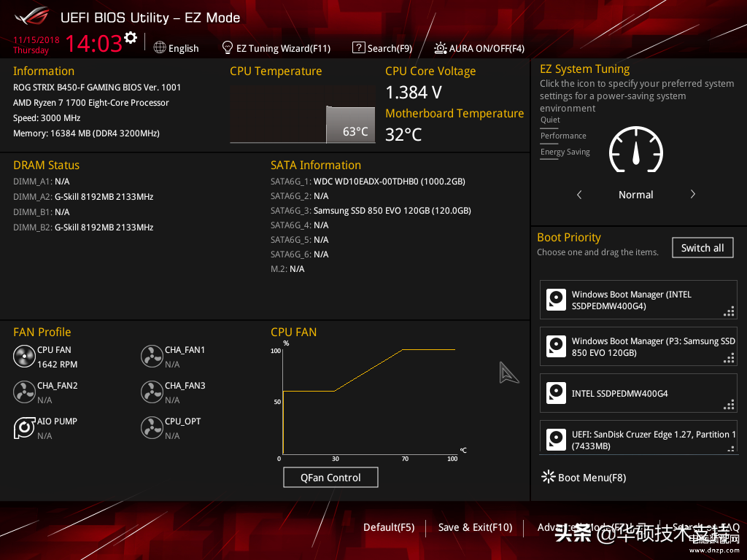Click the EZ System Tuning gauge icon
This screenshot has height=560, width=747.
(635, 149)
